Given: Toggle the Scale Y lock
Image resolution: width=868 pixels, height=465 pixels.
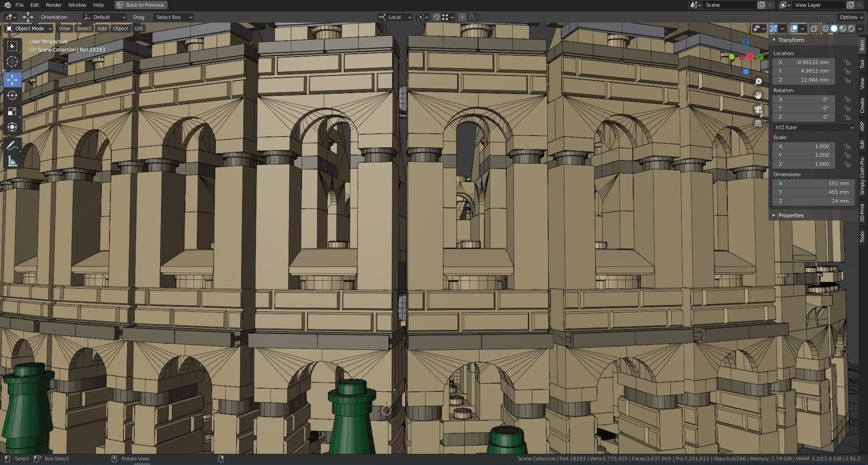Looking at the screenshot, I should [847, 155].
